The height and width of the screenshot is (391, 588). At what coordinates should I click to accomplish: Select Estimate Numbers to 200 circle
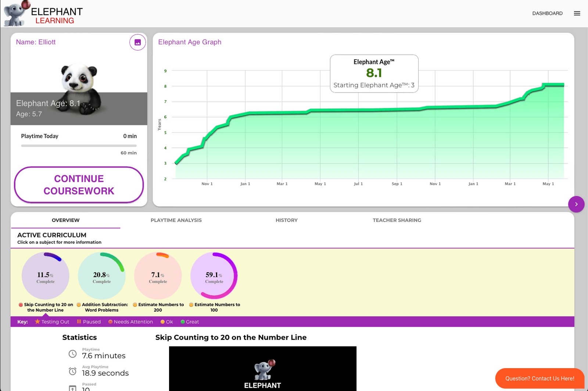[x=158, y=276]
